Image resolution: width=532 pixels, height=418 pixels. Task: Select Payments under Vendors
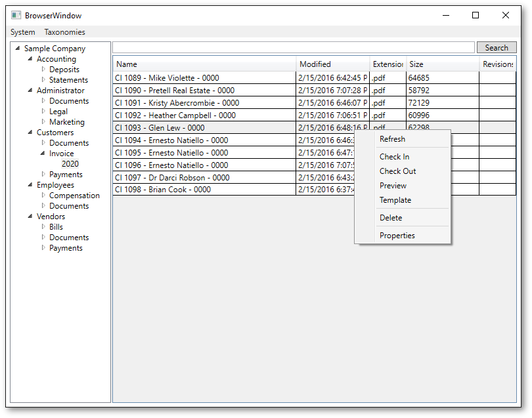(x=66, y=248)
